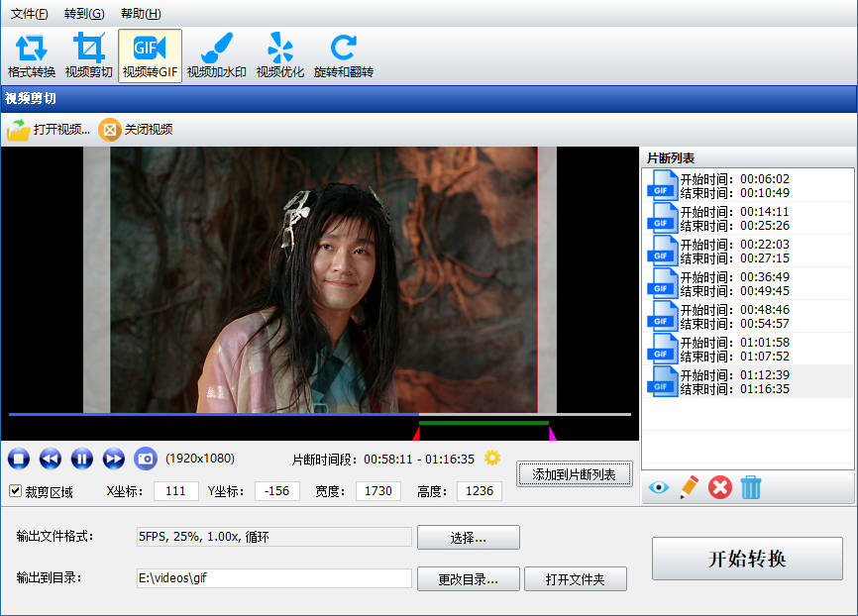This screenshot has height=616, width=858.
Task: Click the gear icon next to 片断时间段
Action: point(492,458)
